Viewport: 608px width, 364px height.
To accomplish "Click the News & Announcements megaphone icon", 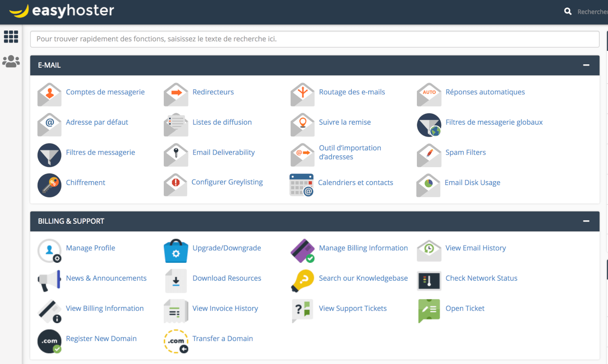I will [50, 281].
